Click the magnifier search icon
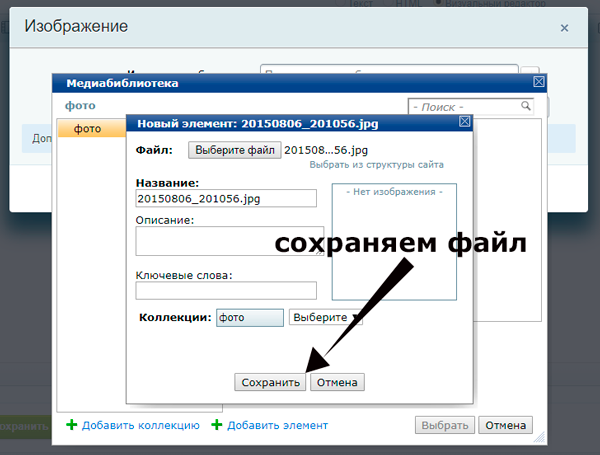 pyautogui.click(x=526, y=106)
